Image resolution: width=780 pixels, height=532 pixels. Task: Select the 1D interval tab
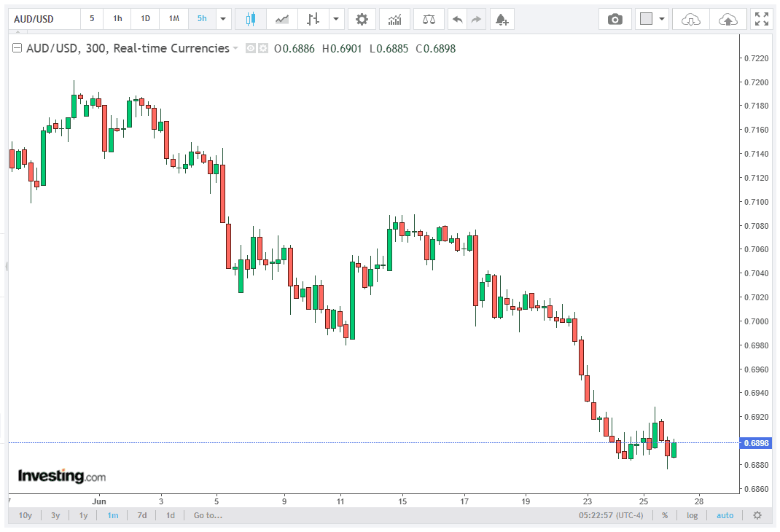[145, 19]
